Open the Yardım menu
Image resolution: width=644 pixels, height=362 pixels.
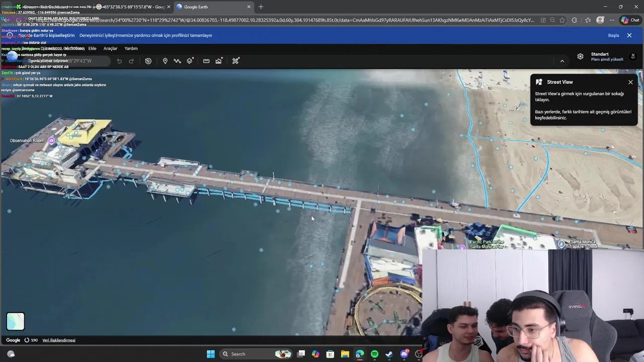(x=131, y=48)
